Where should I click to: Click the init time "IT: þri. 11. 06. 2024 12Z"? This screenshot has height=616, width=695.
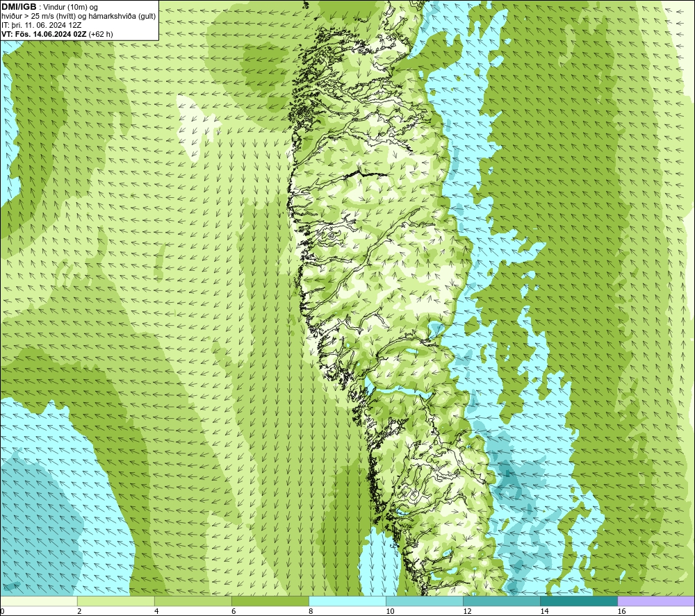coord(41,25)
